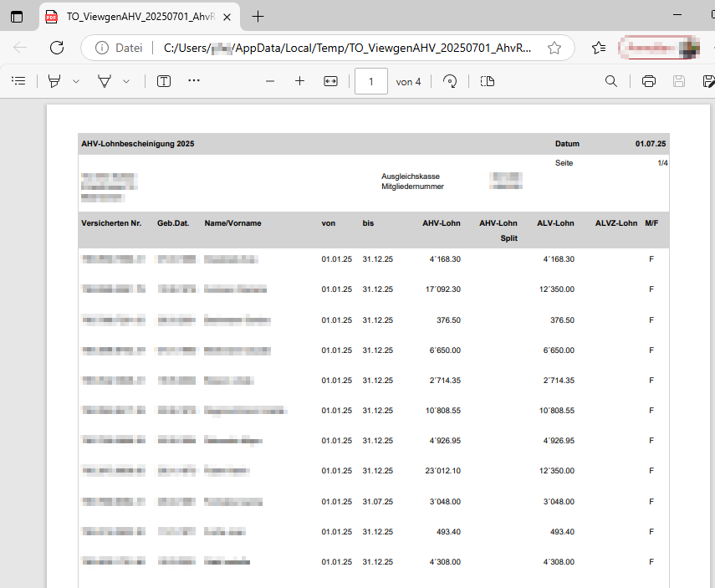Click the 'Datum' label in header
The width and height of the screenshot is (715, 588).
click(567, 144)
